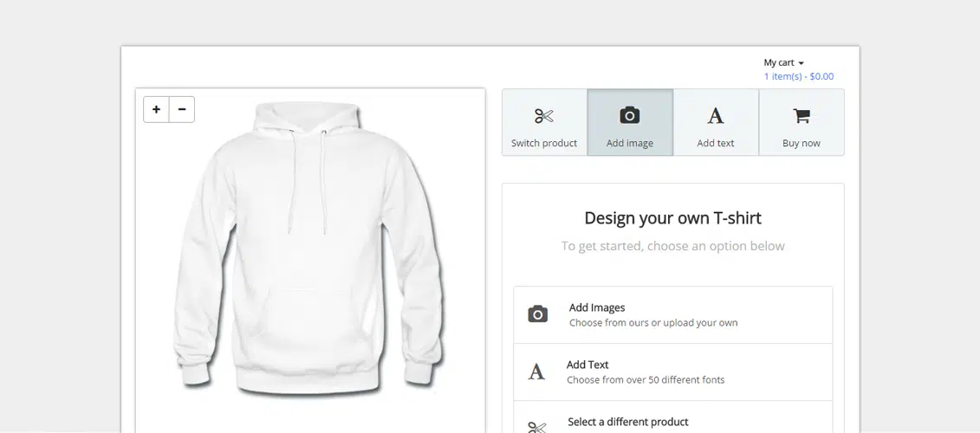
Task: Click the caret arrow next to My cart
Action: pos(801,63)
